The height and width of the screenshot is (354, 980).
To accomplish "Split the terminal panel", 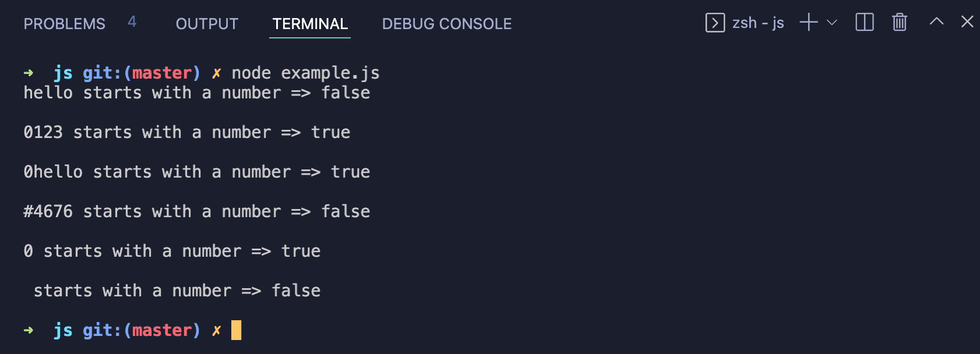I will tap(865, 23).
